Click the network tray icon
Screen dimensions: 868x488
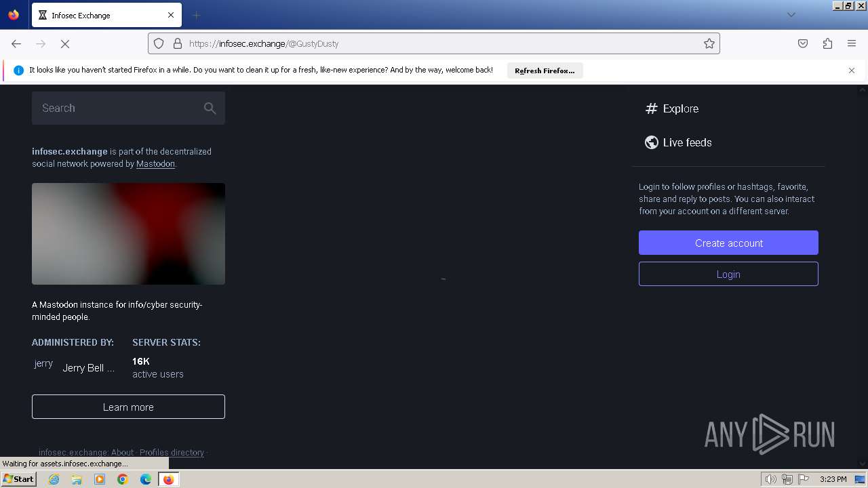[787, 479]
